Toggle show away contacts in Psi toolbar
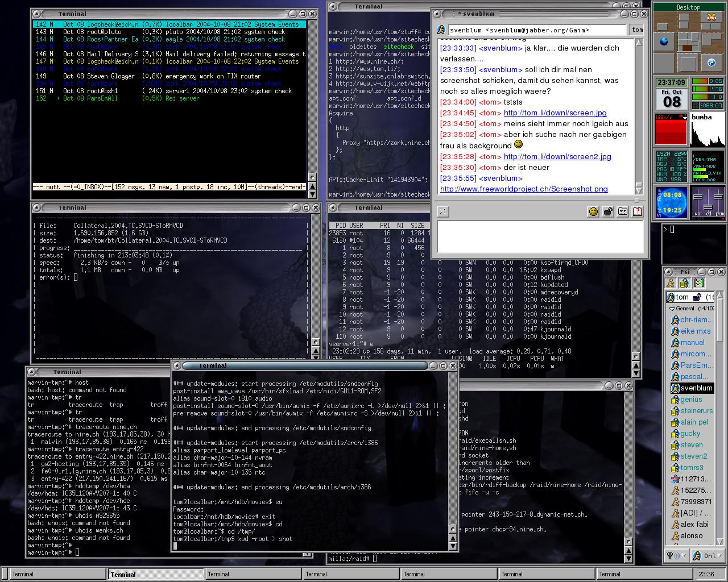This screenshot has height=582, width=728. point(684,283)
